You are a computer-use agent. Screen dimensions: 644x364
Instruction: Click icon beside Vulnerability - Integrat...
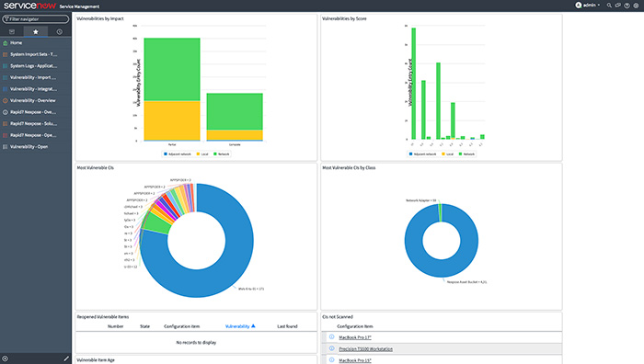6,88
